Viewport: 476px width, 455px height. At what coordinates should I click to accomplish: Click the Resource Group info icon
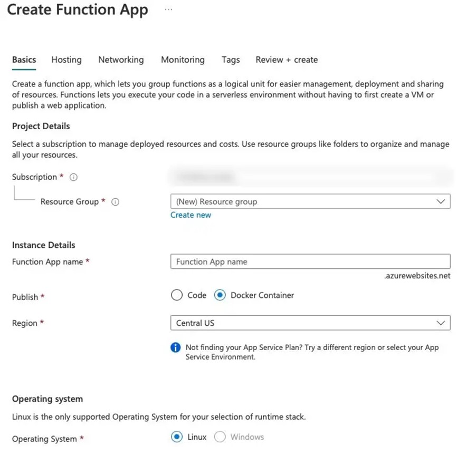(x=115, y=201)
